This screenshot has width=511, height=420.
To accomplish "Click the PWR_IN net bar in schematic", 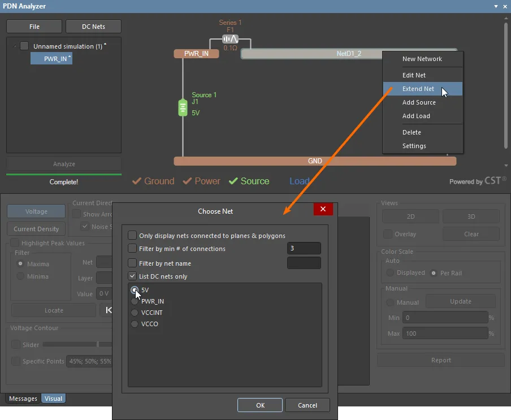I will tap(197, 54).
